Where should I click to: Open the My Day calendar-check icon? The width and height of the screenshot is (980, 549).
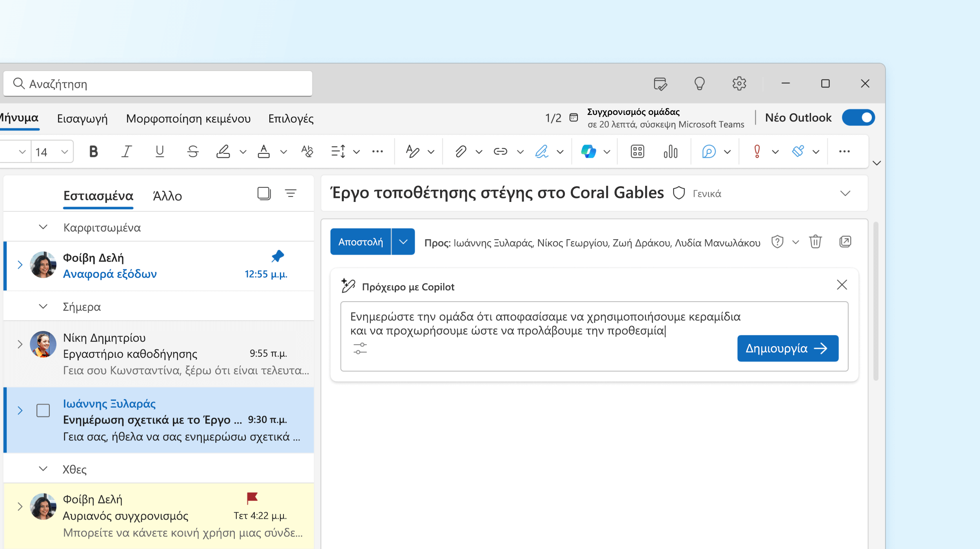660,84
